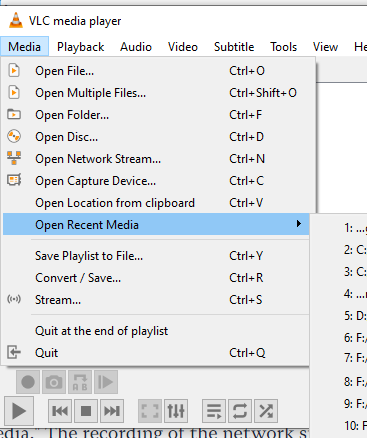
Task: Click the Open File play-document icon
Action: click(x=14, y=70)
